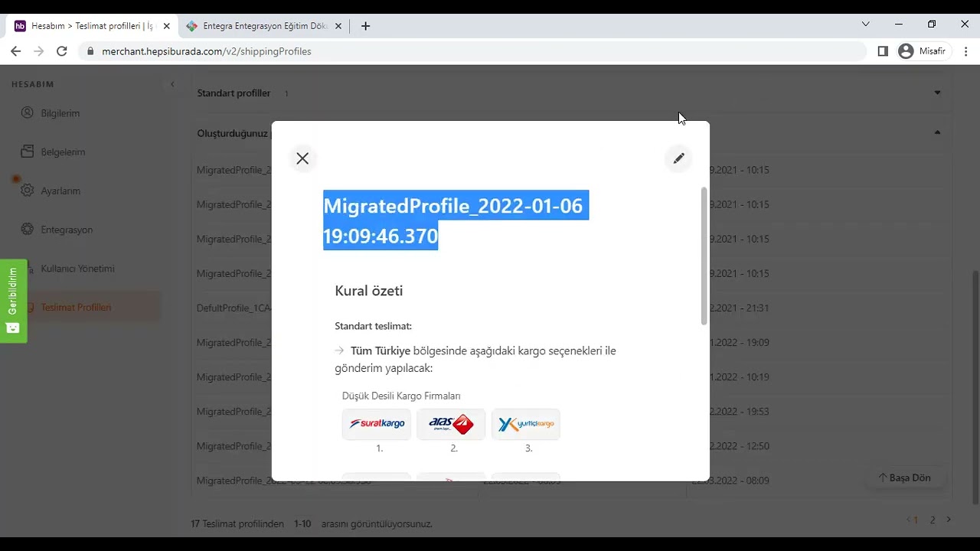Click the address bar URL
Image resolution: width=980 pixels, height=551 pixels.
[207, 51]
